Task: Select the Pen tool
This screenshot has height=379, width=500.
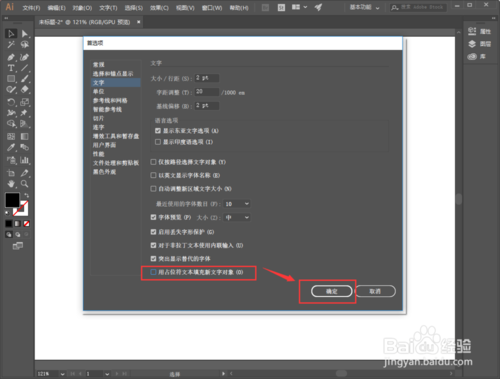Action: (x=11, y=57)
